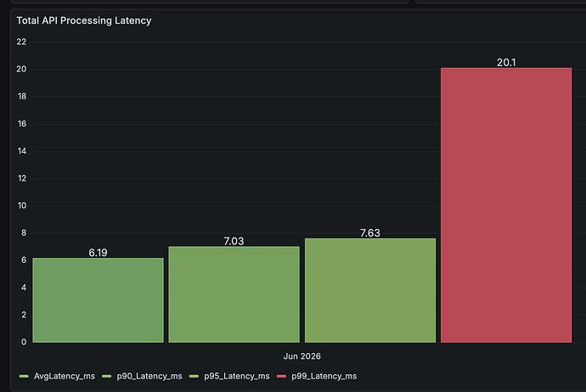
Task: Click the y-axis tick label 10
Action: tap(22, 205)
